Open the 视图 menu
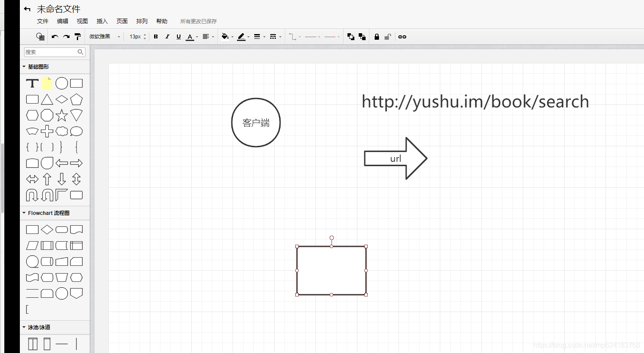This screenshot has width=644, height=353. 82,21
